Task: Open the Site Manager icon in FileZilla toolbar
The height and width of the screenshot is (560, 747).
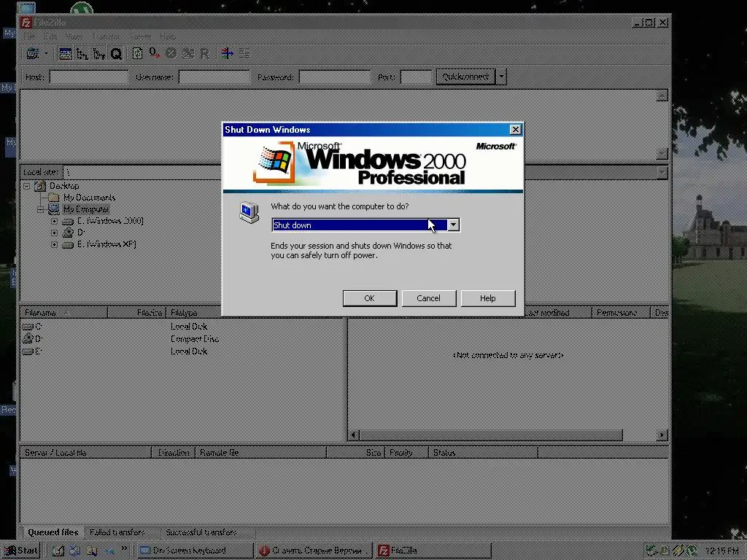Action: click(32, 54)
